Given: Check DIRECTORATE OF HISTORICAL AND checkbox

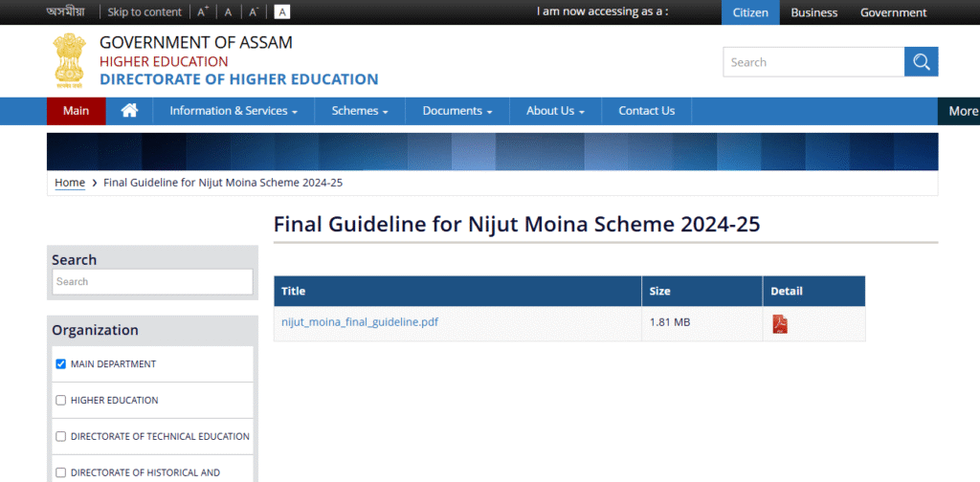Looking at the screenshot, I should [x=60, y=472].
